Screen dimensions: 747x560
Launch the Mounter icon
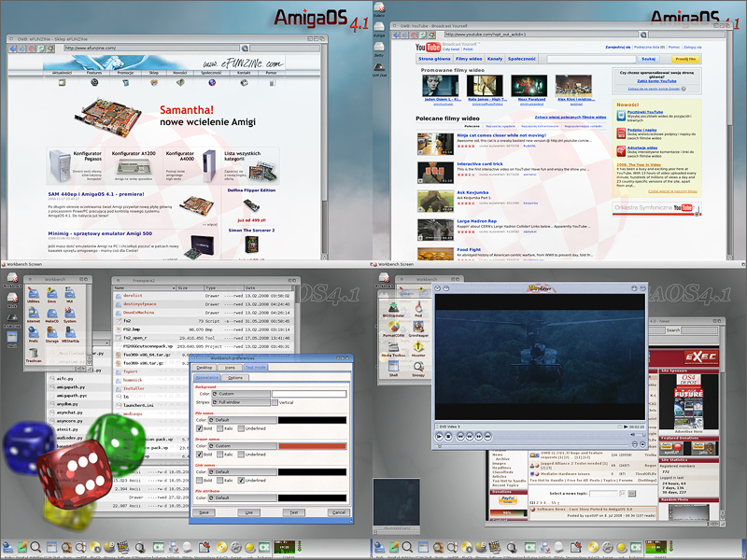pyautogui.click(x=418, y=349)
